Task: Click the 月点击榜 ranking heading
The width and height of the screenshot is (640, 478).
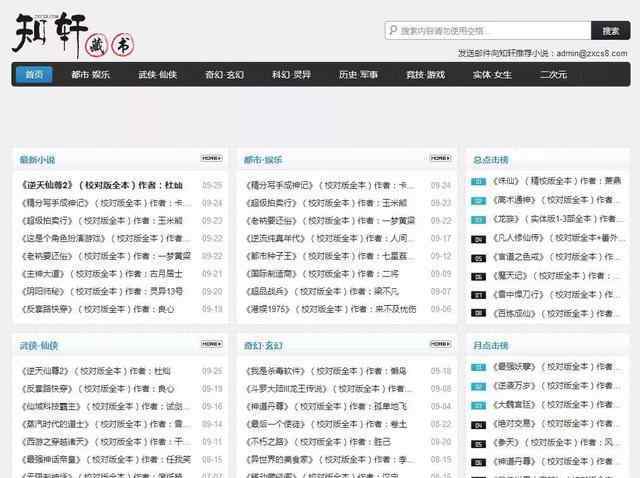Action: (491, 346)
